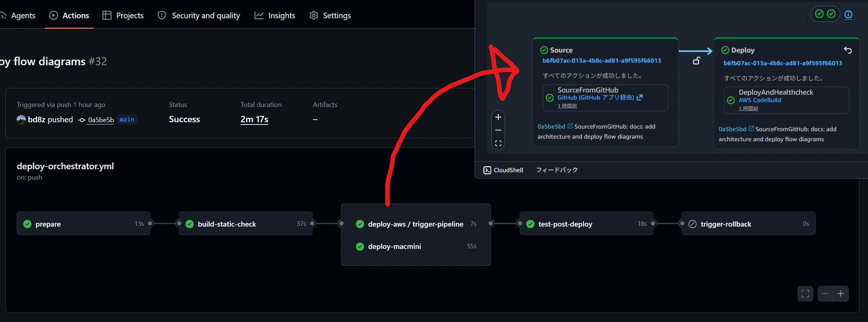Click the Deploy stage title
This screenshot has width=868, height=322.
pyautogui.click(x=743, y=50)
